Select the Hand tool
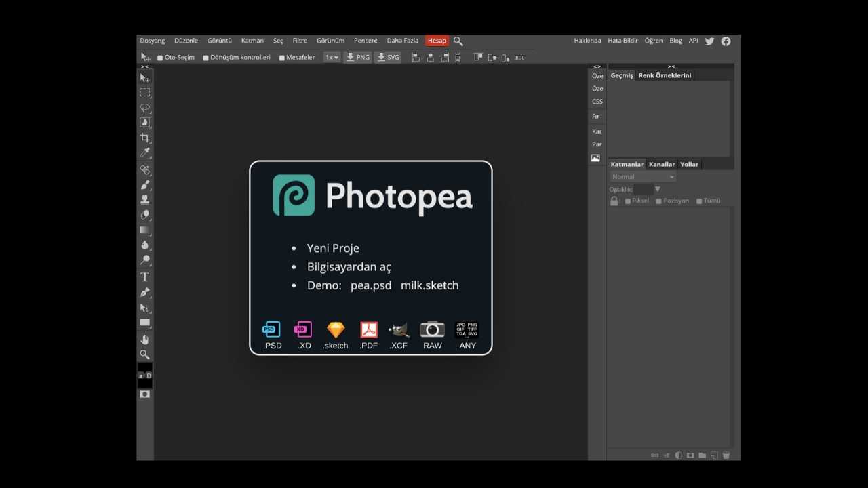 [x=144, y=340]
